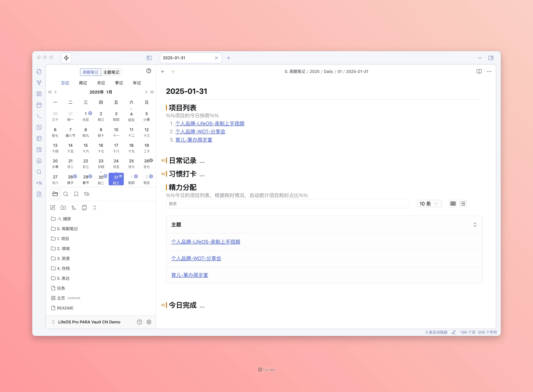Toggle table view layout button
533x392 pixels.
(453, 204)
